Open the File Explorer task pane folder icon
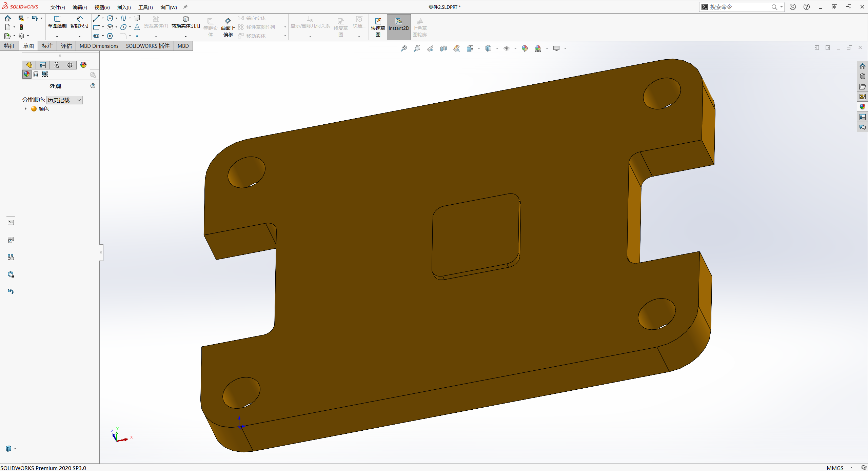Image resolution: width=868 pixels, height=471 pixels. pos(863,86)
